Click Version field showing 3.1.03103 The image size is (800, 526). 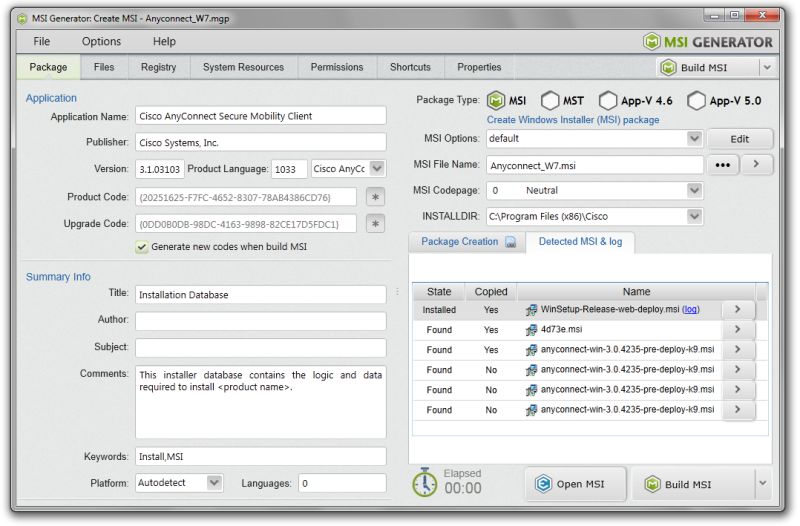pyautogui.click(x=160, y=169)
